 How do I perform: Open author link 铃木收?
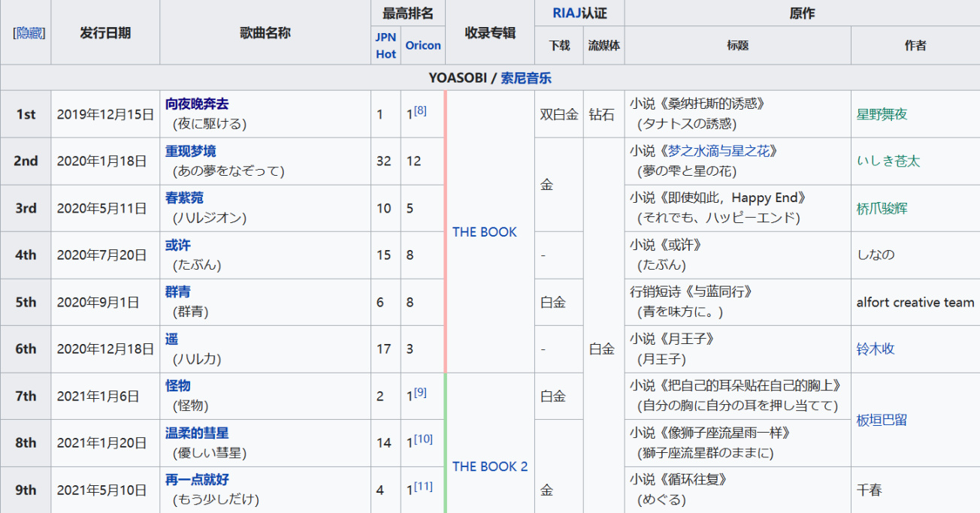(x=876, y=349)
